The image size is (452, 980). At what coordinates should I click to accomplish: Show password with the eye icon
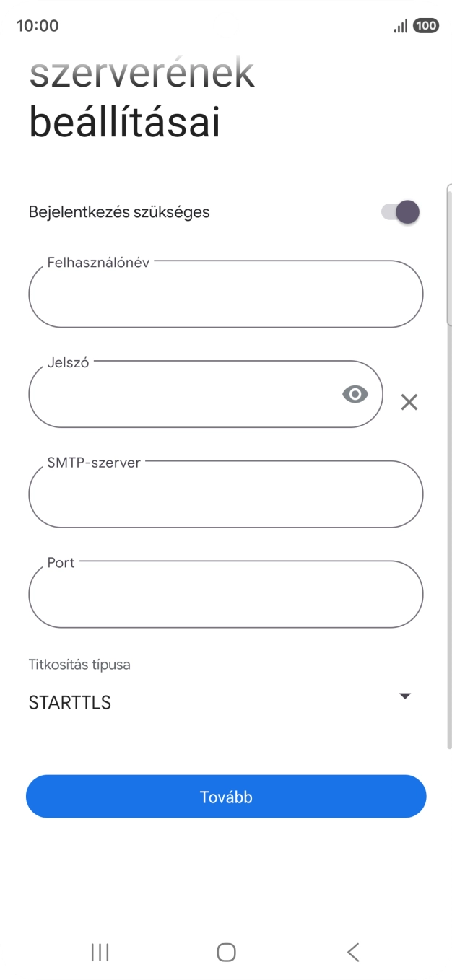(x=355, y=394)
